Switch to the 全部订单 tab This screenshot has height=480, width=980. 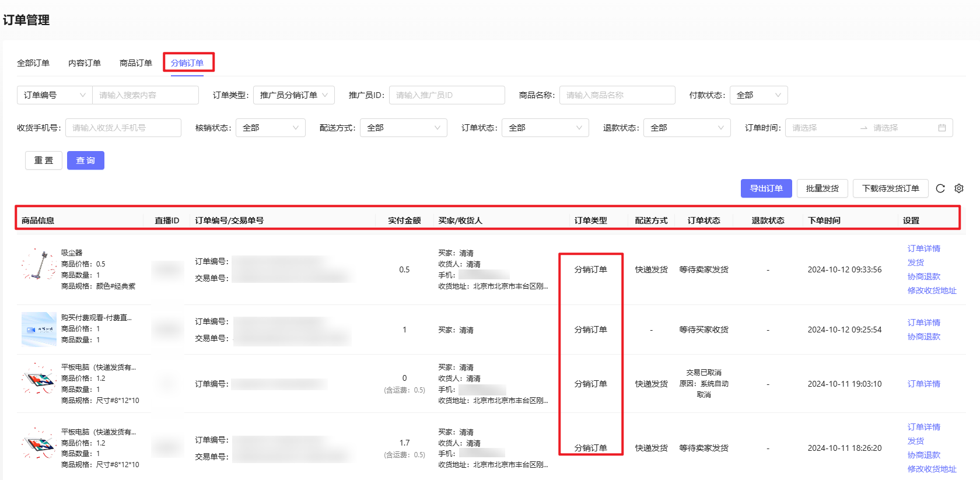(x=33, y=63)
